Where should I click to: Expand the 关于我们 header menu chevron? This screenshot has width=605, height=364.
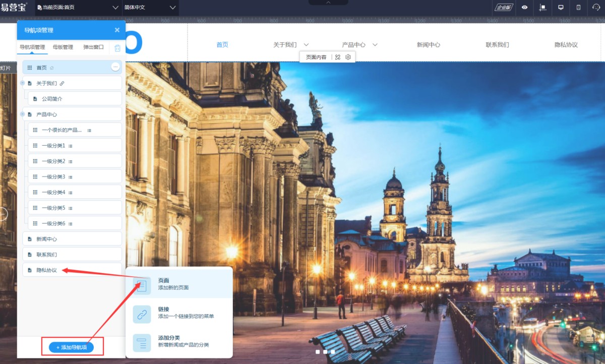point(306,44)
